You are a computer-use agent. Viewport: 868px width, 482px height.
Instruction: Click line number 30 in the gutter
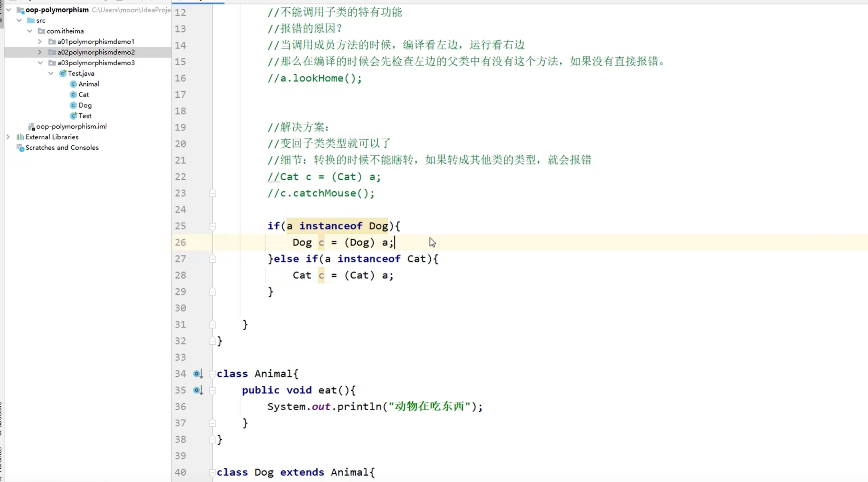coord(181,308)
